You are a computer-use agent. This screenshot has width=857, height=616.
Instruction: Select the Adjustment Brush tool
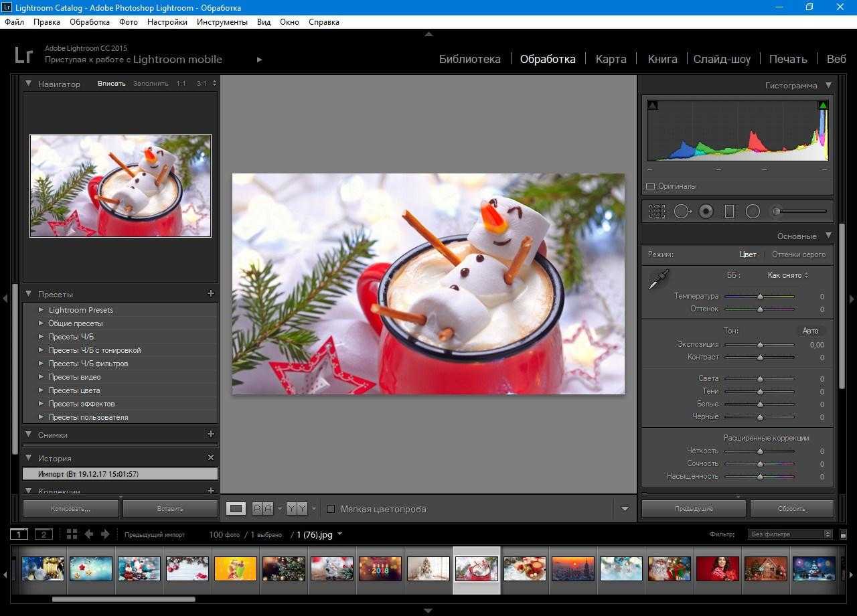point(799,212)
